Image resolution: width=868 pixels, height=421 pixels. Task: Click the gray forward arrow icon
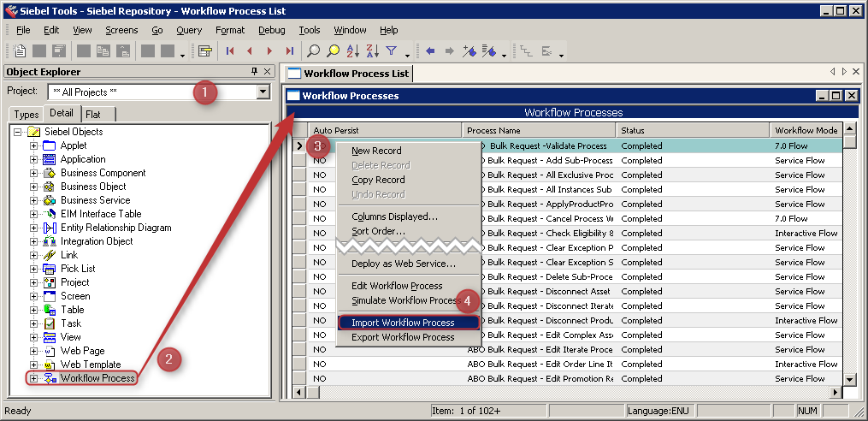point(450,51)
